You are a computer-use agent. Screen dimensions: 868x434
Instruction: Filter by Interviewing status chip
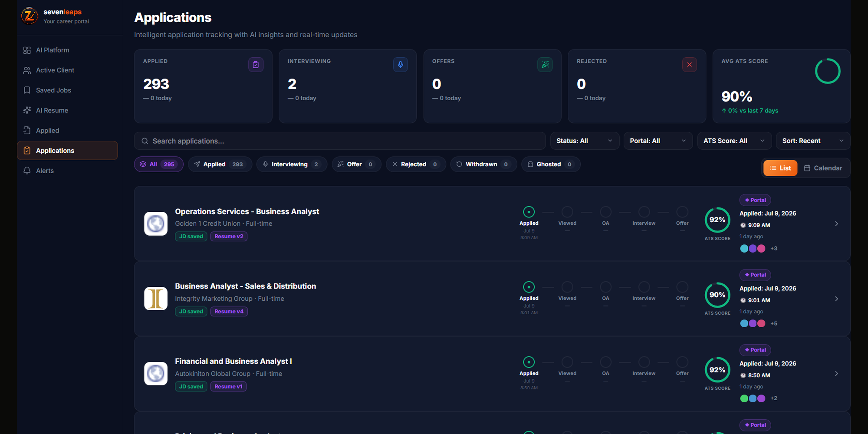[292, 164]
